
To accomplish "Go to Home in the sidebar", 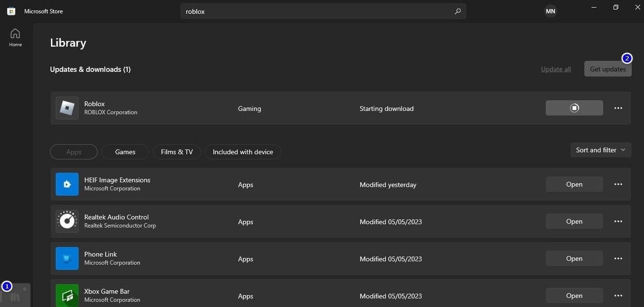I will 15,38.
